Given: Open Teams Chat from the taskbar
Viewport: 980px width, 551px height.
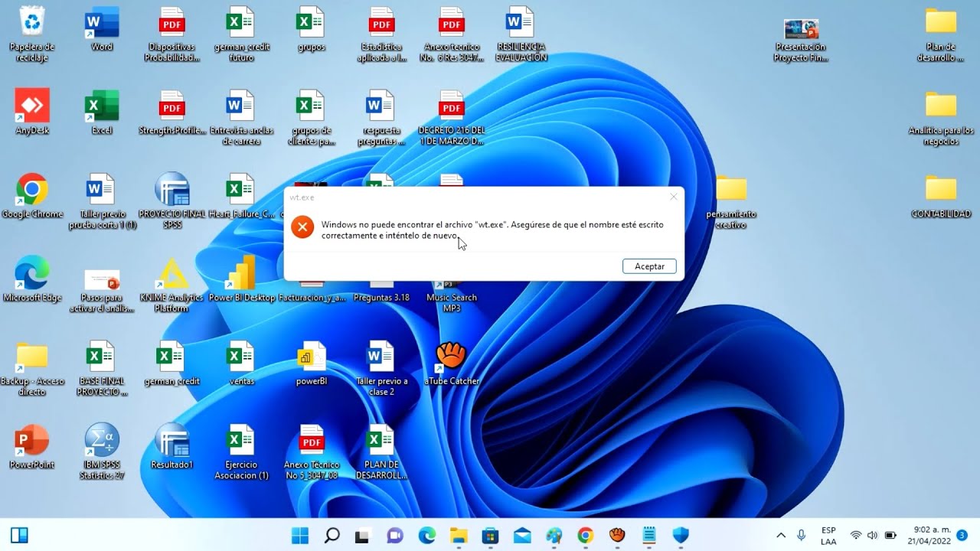Looking at the screenshot, I should point(395,535).
